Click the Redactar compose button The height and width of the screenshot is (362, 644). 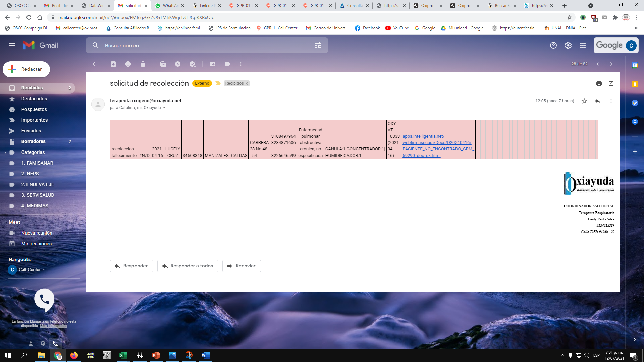[x=26, y=69]
